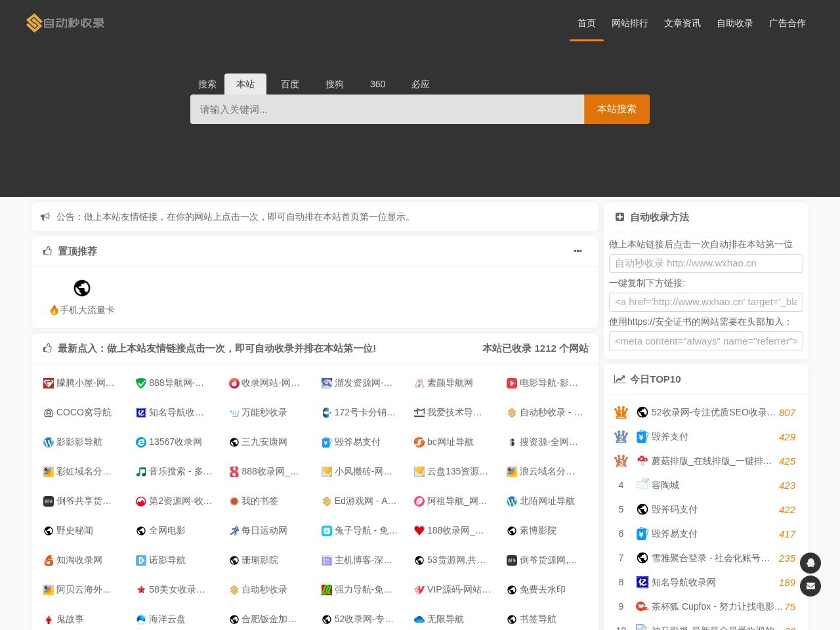Click the email envelope floating icon
The image size is (840, 630).
[x=810, y=586]
